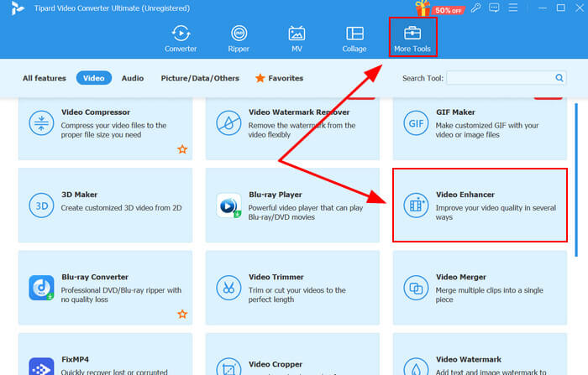Screen dimensions: 588x375
Task: Open the 3D Maker icon
Action: [x=41, y=206]
